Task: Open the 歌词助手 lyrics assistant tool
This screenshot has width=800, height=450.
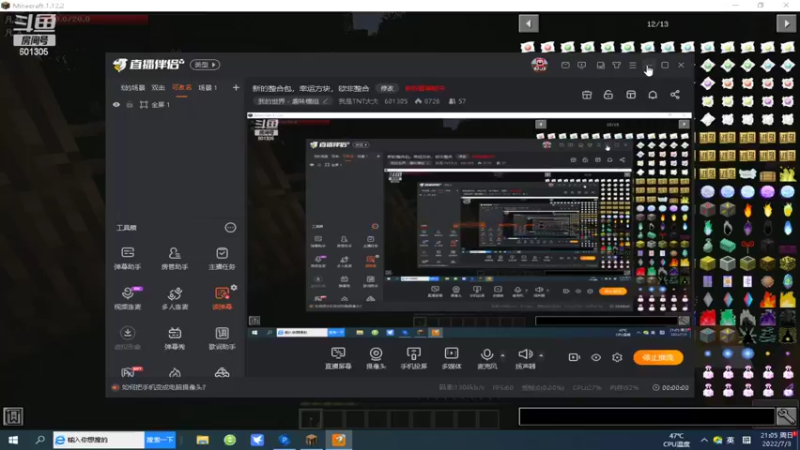Action: (x=222, y=338)
